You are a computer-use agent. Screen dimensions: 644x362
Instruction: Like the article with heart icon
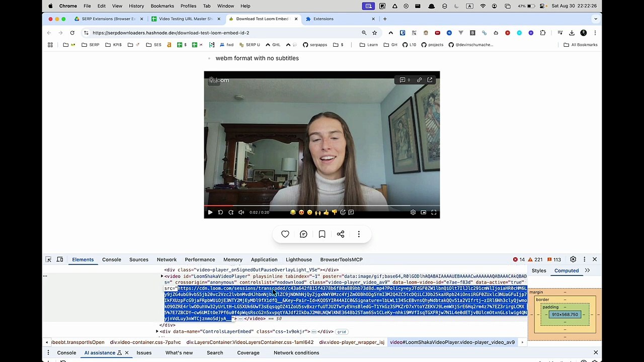point(285,234)
